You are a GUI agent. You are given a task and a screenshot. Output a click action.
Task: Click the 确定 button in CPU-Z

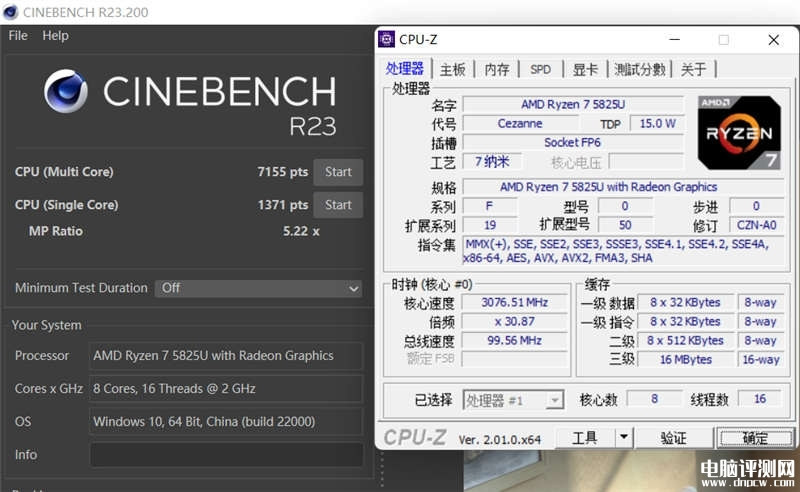coord(755,438)
